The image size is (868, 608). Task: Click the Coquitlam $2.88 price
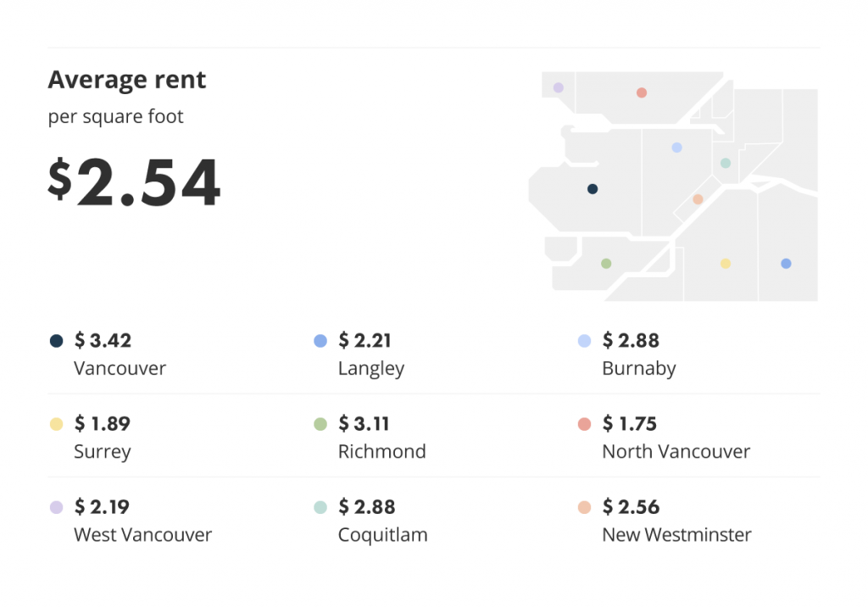(367, 507)
